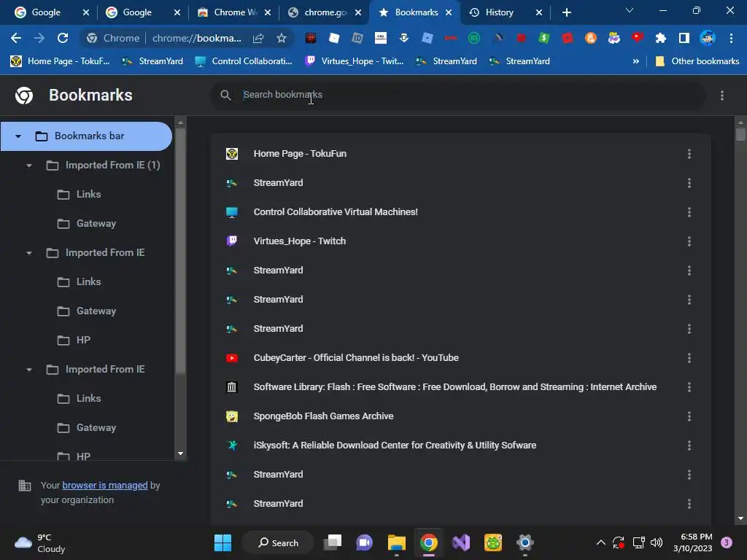Image resolution: width=747 pixels, height=560 pixels.
Task: Go back with the browser back arrow
Action: 16,38
